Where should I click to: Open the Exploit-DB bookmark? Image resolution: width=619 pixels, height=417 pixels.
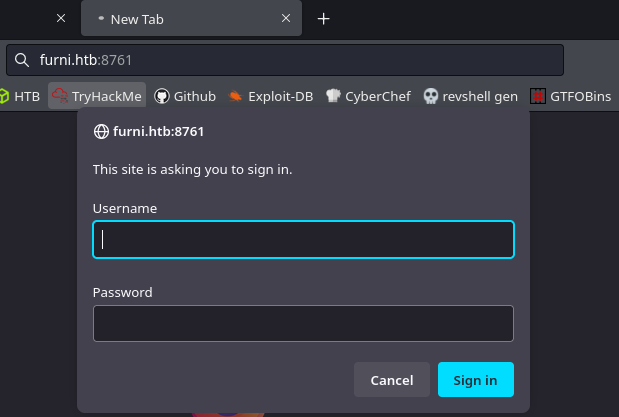[x=271, y=96]
